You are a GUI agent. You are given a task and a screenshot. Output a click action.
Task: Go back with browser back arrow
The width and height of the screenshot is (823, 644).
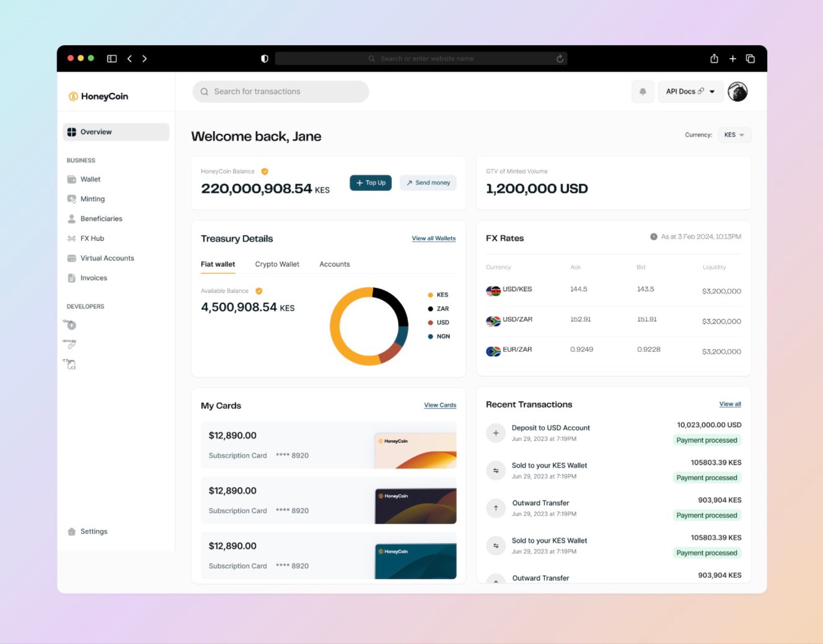pyautogui.click(x=130, y=59)
